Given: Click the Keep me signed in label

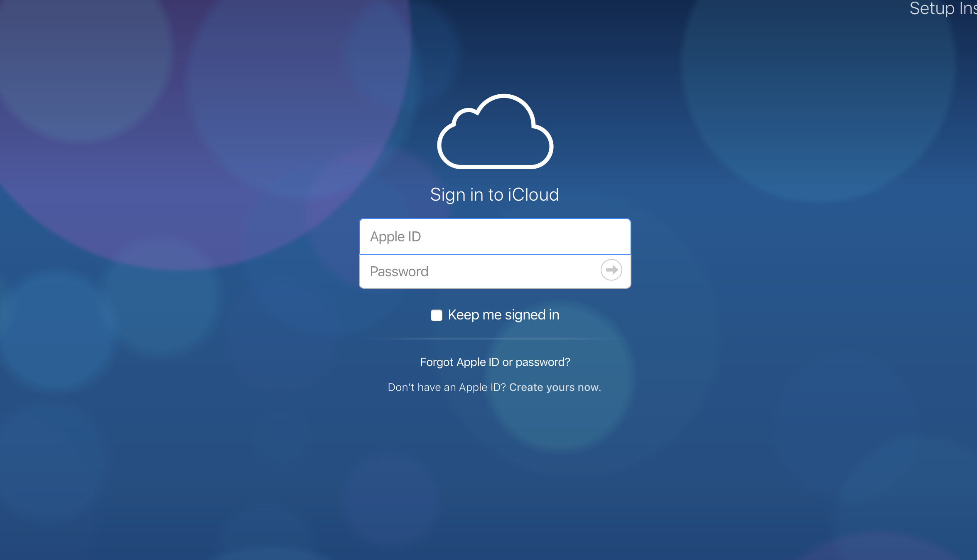Looking at the screenshot, I should pyautogui.click(x=503, y=315).
